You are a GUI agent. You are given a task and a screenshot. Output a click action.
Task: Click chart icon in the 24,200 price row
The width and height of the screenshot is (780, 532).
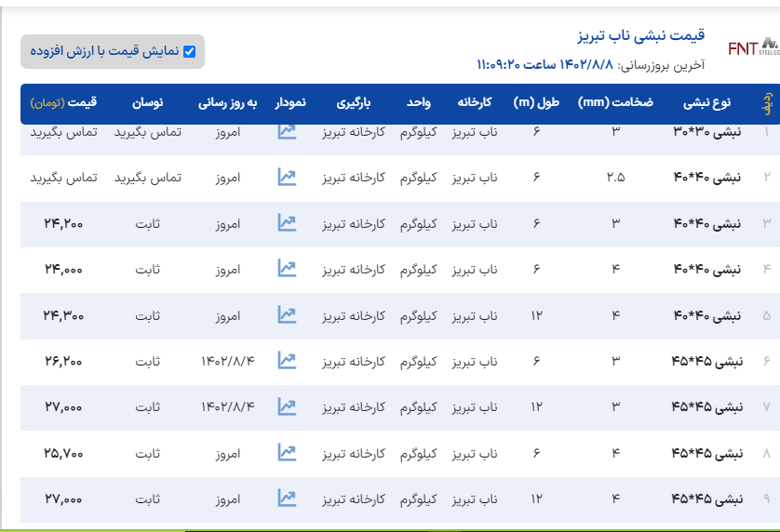click(x=287, y=223)
